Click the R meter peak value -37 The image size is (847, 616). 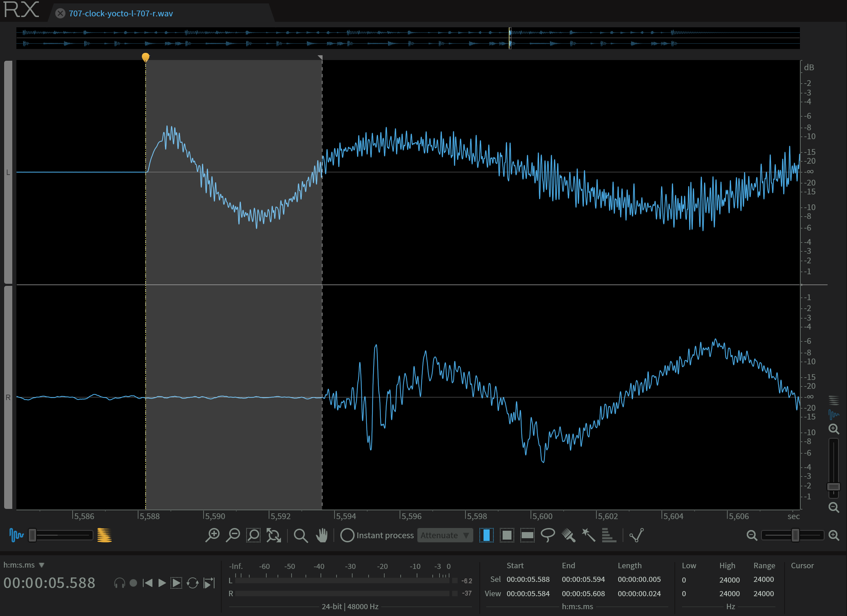tap(467, 593)
